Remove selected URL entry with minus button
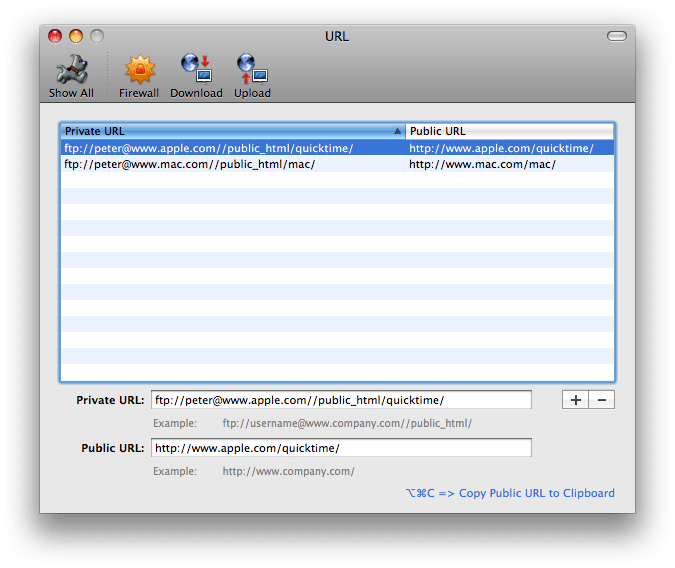Viewport: 675px width, 568px height. [602, 400]
